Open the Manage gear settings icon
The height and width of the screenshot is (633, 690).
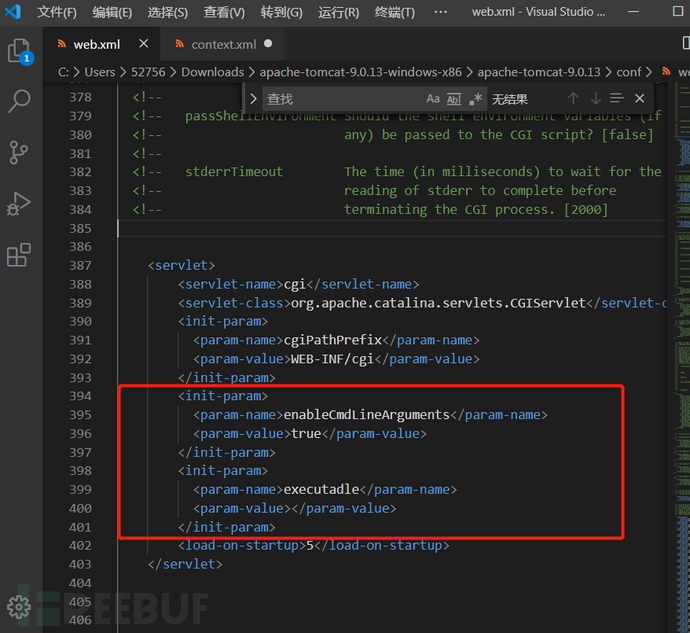(19, 606)
